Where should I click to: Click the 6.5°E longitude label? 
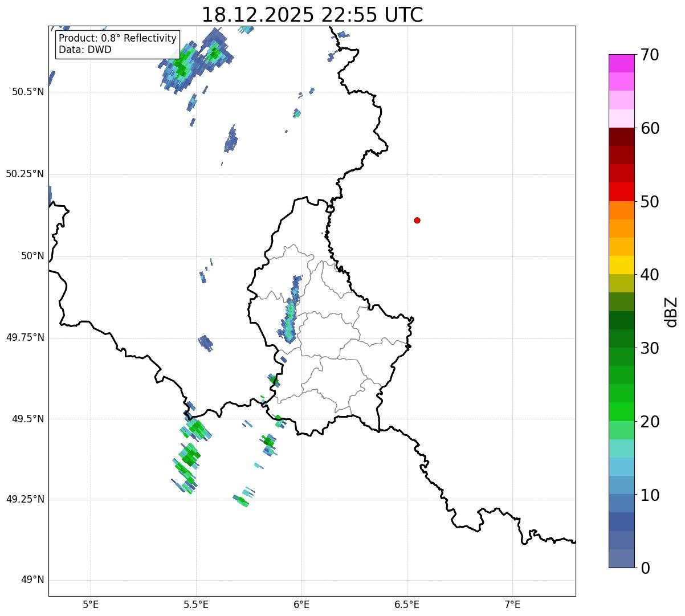[x=407, y=605]
